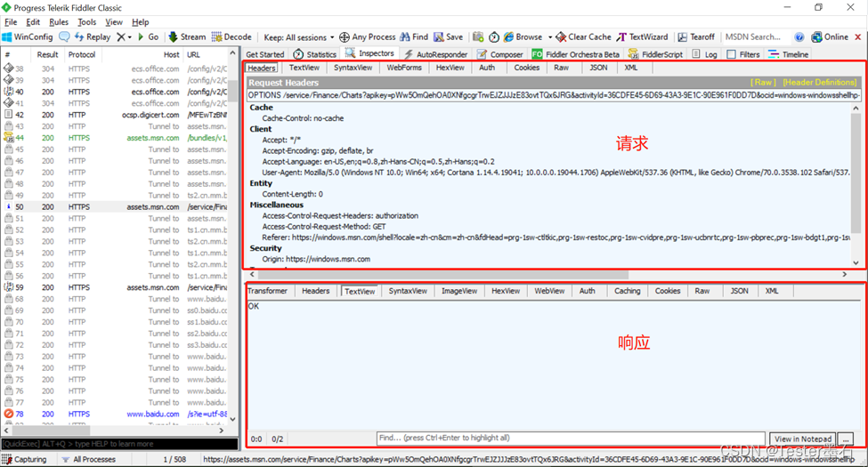The height and width of the screenshot is (467, 868).
Task: Click request headers scroll-up arrow
Action: click(856, 109)
